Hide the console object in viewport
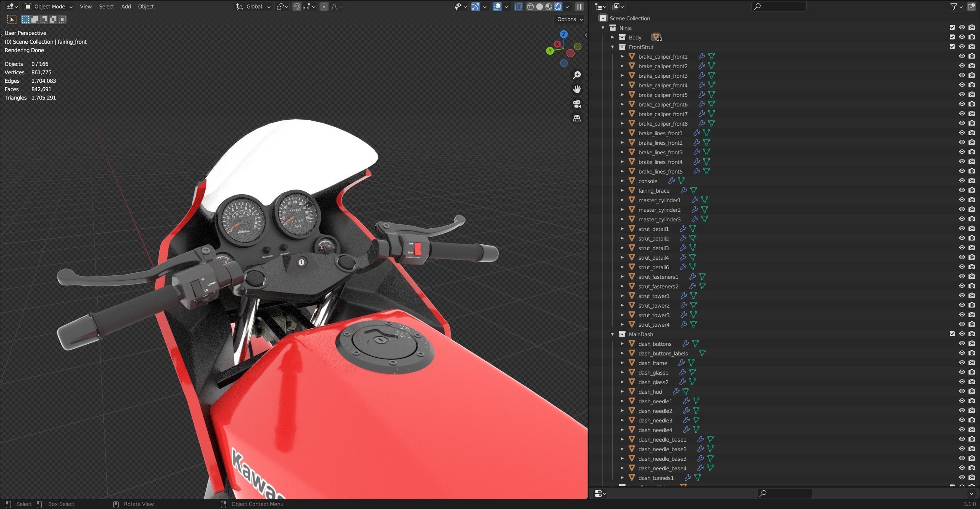This screenshot has height=509, width=980. click(962, 181)
